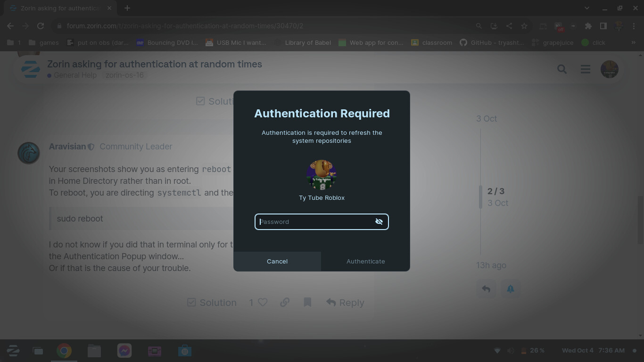Open the 'click' bookmark
Image resolution: width=644 pixels, height=362 pixels.
(594, 42)
